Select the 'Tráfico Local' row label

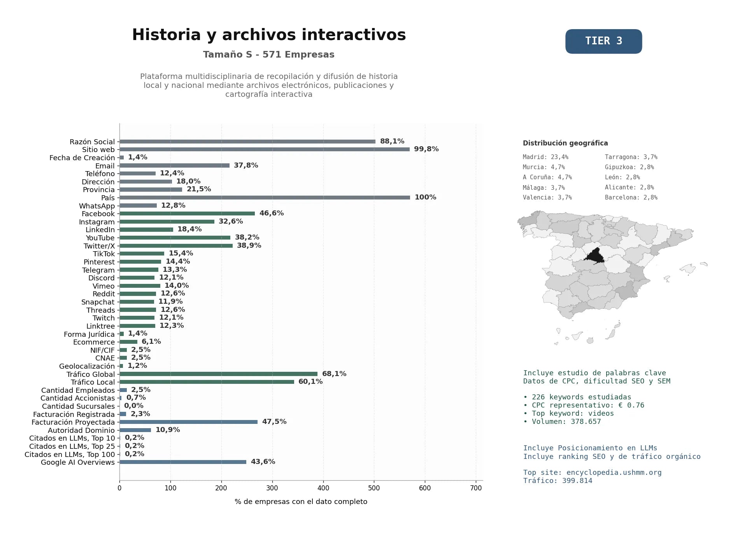click(93, 382)
